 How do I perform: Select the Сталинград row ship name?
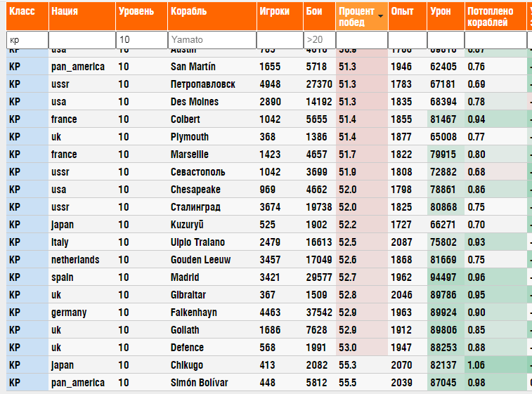coord(195,207)
